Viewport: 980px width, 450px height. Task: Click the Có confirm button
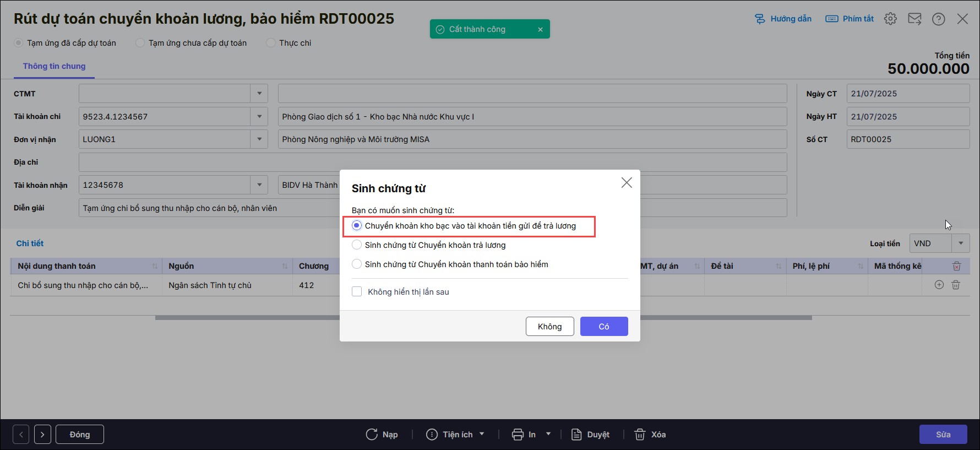tap(604, 327)
